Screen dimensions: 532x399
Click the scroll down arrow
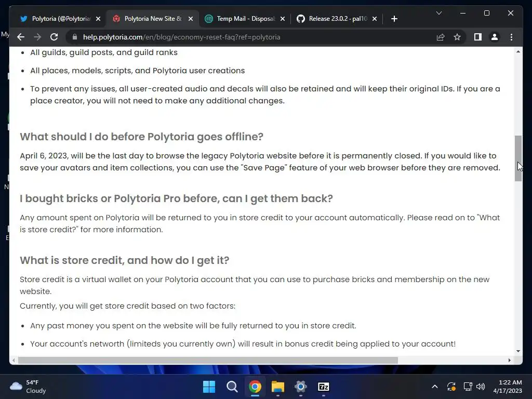(518, 351)
